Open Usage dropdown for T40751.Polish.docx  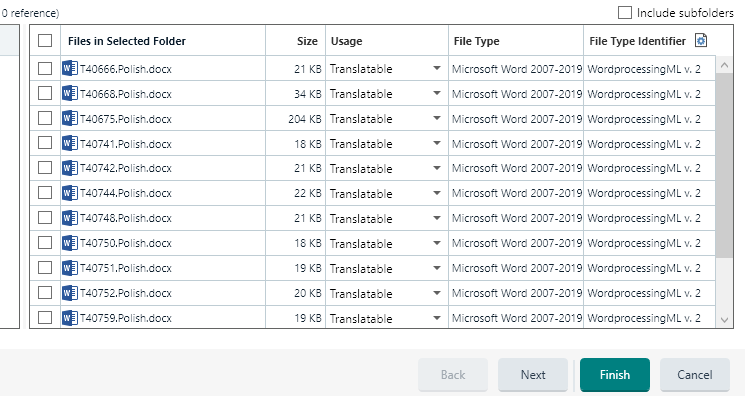(437, 268)
